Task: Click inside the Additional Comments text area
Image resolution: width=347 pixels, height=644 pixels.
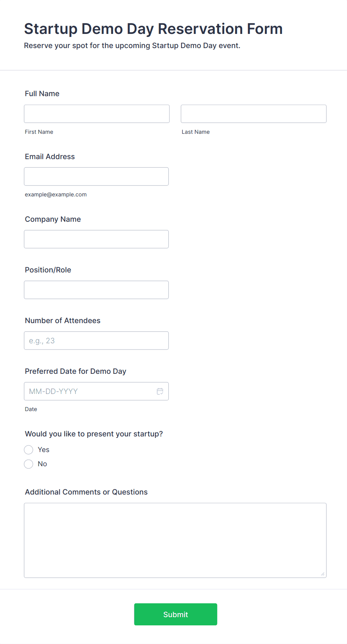Action: [x=175, y=540]
